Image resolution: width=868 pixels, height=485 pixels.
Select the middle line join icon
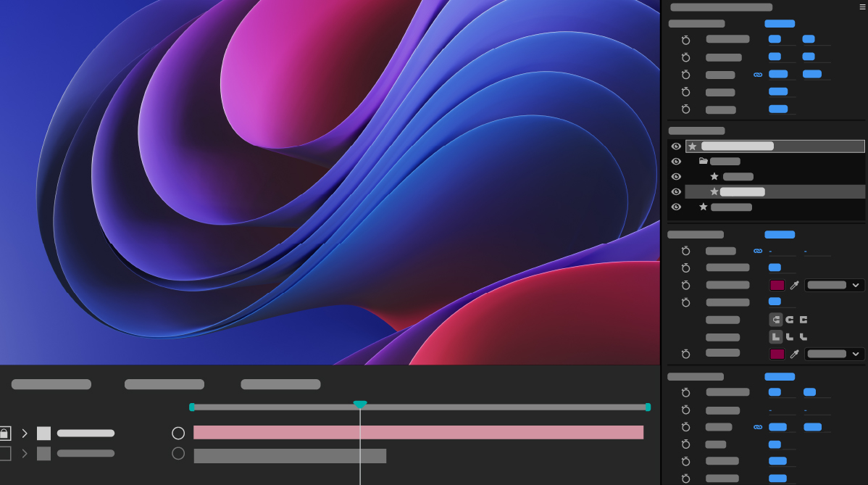[x=790, y=336]
